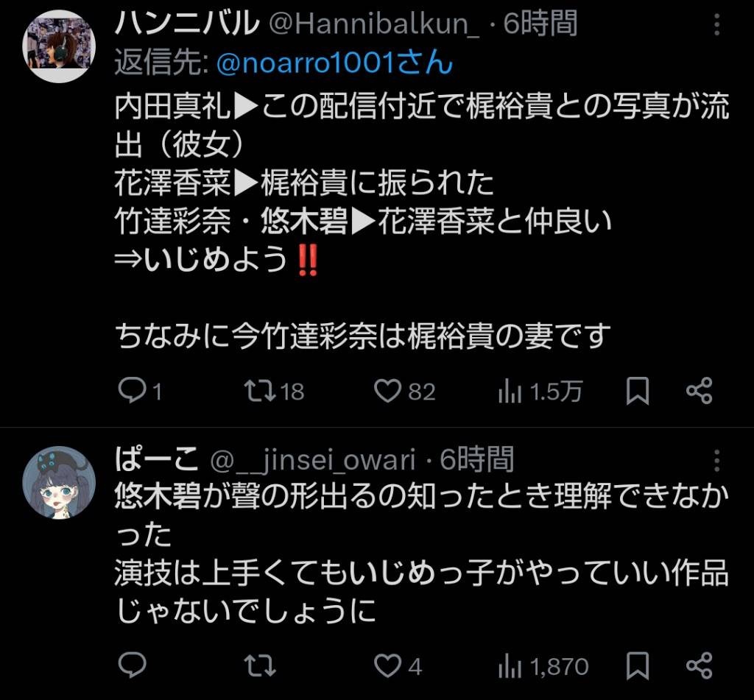Share the ハンニバル tweet
Viewport: 754px width, 700px height.
click(x=700, y=390)
